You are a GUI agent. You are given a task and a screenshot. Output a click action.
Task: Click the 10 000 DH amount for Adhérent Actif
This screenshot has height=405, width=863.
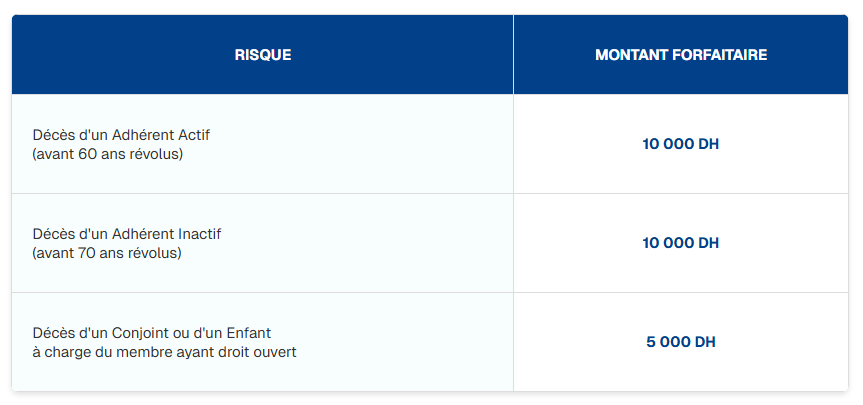[680, 144]
